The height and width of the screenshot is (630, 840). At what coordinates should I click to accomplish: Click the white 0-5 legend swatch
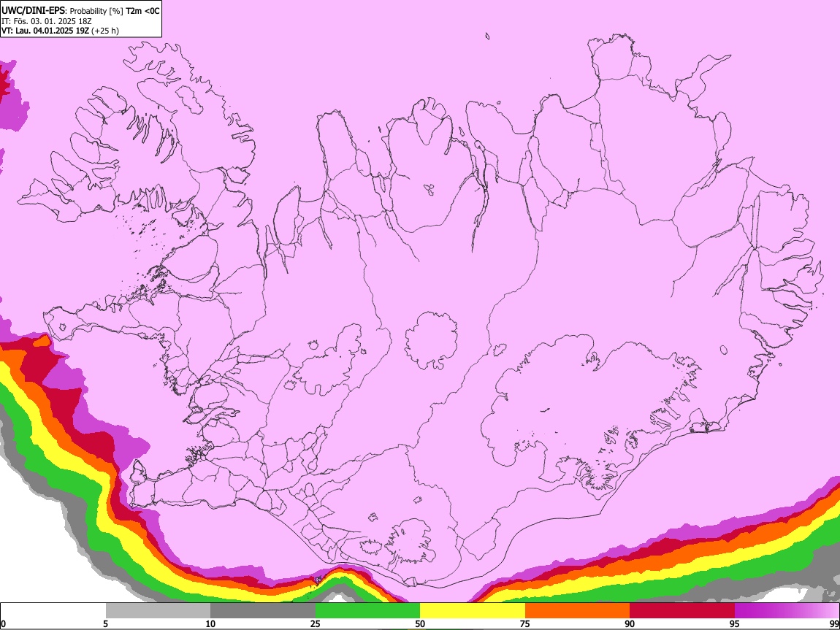point(53,611)
